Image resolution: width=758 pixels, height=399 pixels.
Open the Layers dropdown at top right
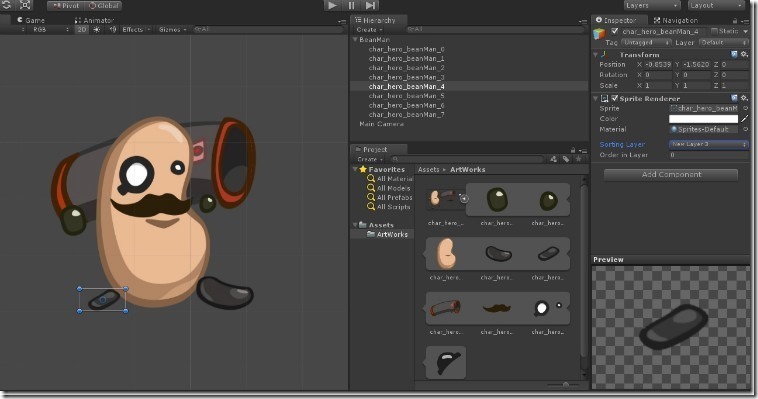(x=651, y=5)
